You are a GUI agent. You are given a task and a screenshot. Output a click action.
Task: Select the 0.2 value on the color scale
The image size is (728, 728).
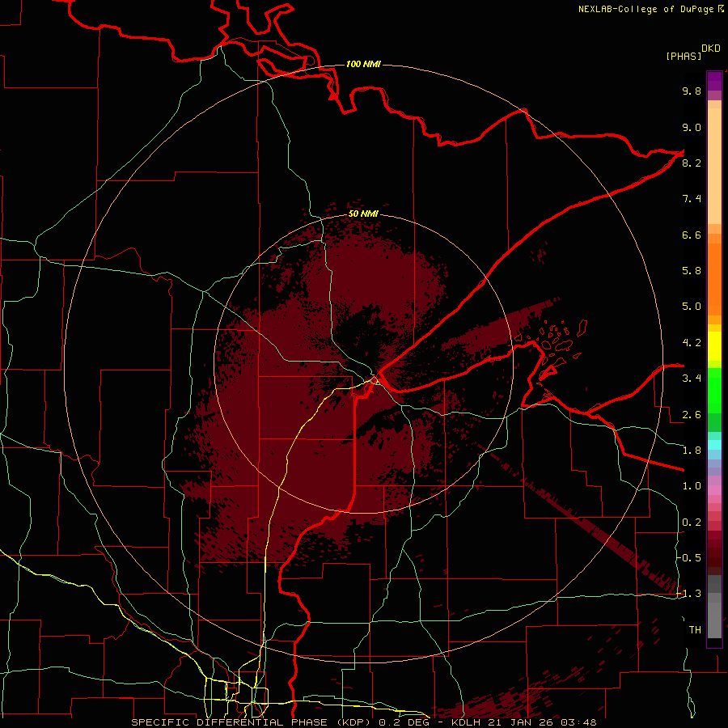(x=692, y=523)
